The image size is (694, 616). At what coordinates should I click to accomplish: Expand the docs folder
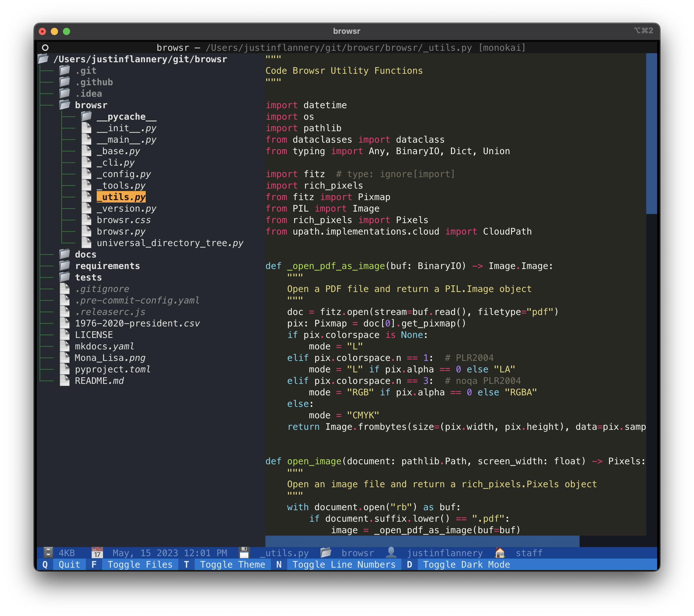click(x=85, y=254)
